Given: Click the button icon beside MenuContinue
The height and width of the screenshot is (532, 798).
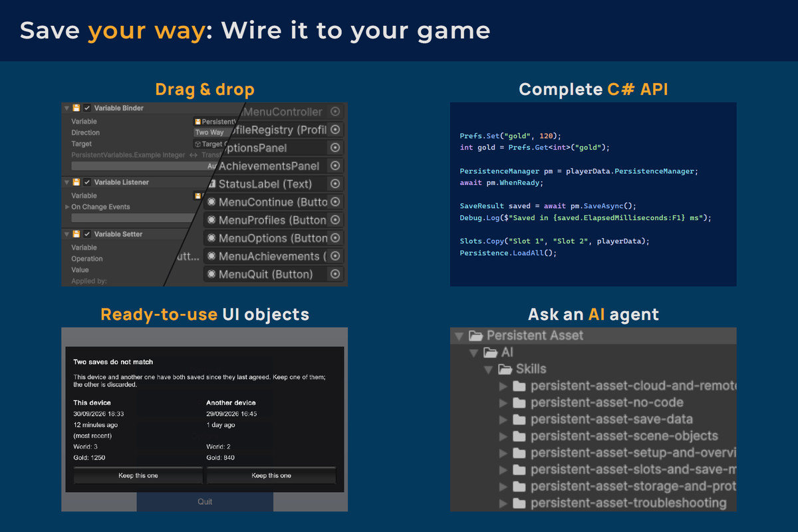Looking at the screenshot, I should point(211,201).
